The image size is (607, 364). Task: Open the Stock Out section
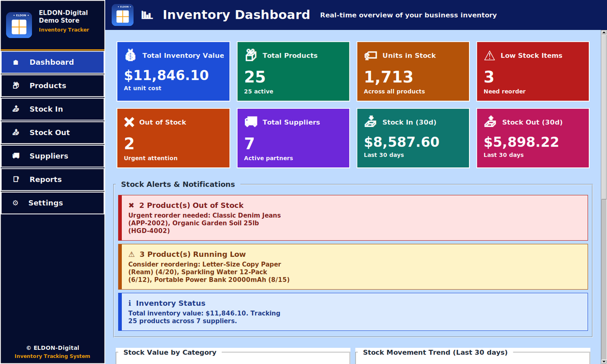coord(53,132)
